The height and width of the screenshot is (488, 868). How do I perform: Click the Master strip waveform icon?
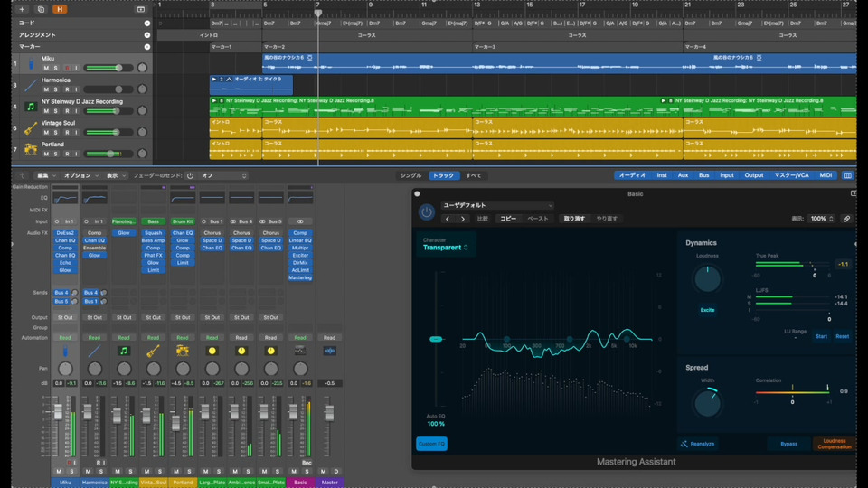[329, 351]
